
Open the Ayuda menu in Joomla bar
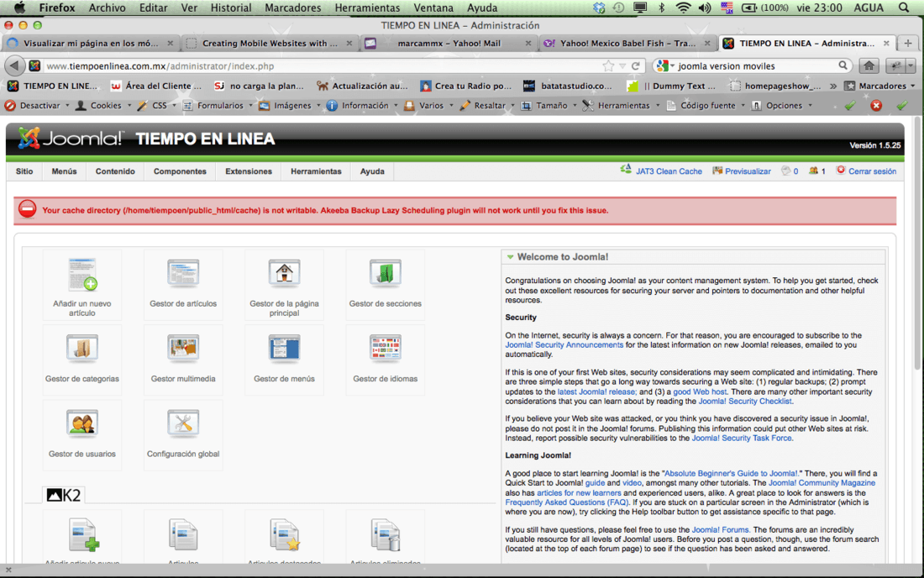coord(372,171)
